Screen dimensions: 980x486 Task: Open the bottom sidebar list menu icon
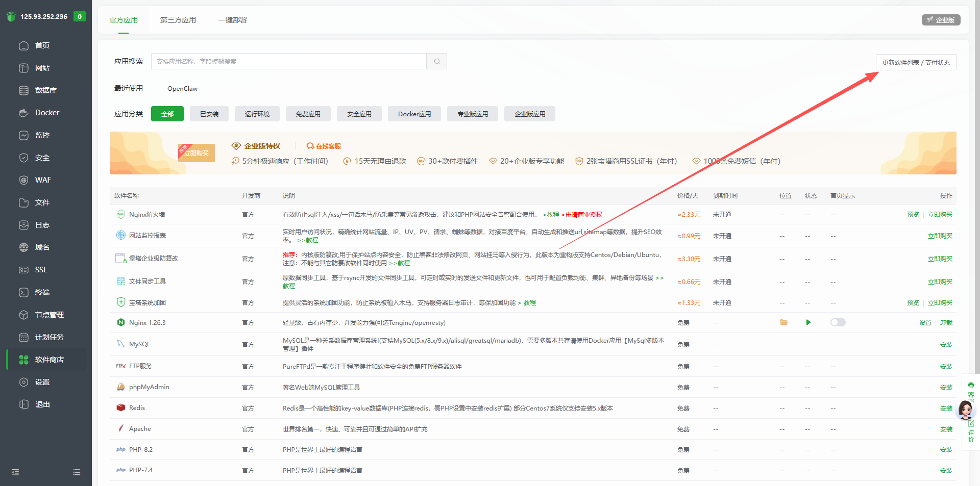[x=77, y=472]
